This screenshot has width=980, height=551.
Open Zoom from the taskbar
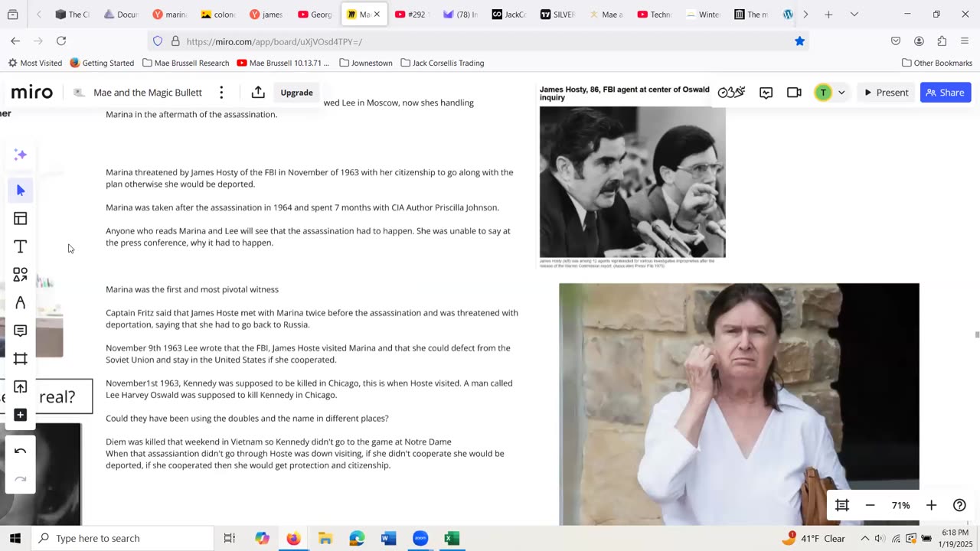[x=420, y=538]
